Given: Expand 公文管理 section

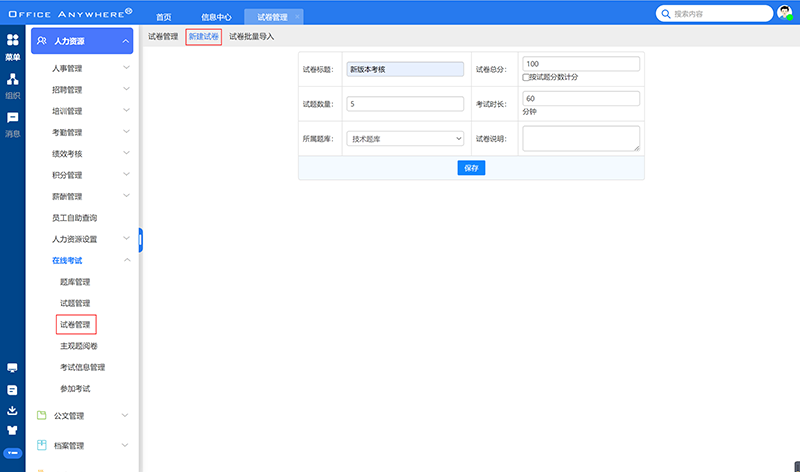Looking at the screenshot, I should [125, 415].
